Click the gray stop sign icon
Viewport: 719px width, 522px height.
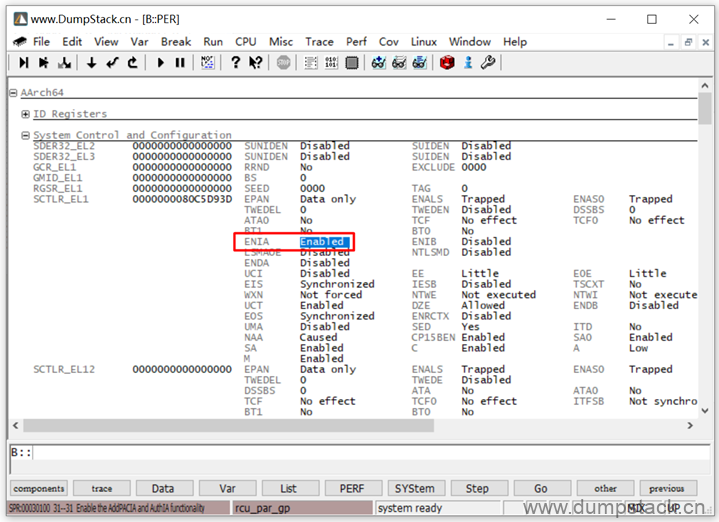pos(283,62)
